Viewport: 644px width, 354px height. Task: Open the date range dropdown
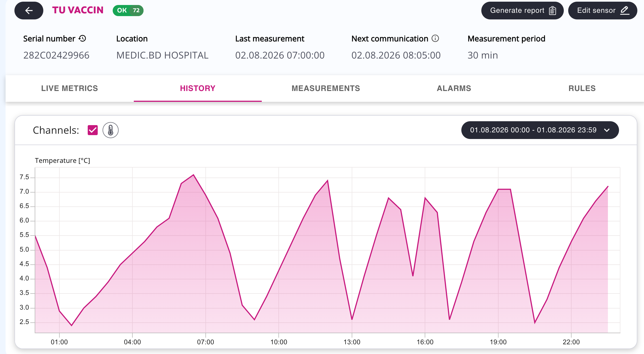click(540, 130)
